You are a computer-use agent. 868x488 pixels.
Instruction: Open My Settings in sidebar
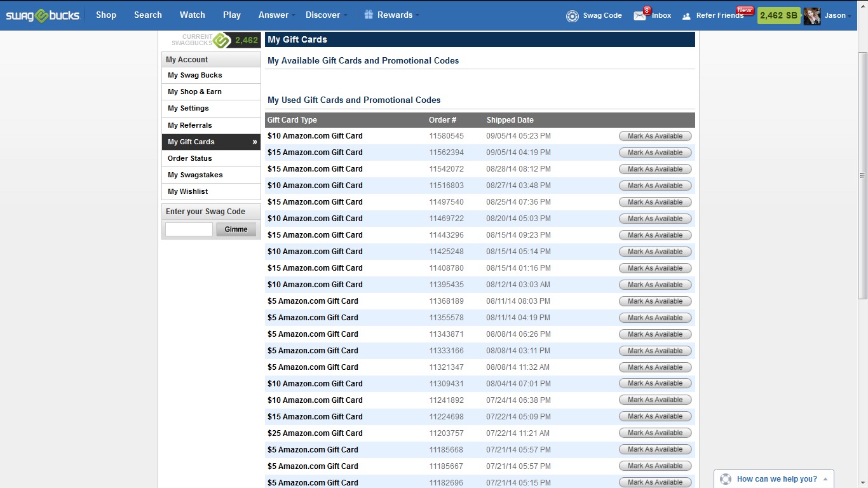[x=211, y=108]
